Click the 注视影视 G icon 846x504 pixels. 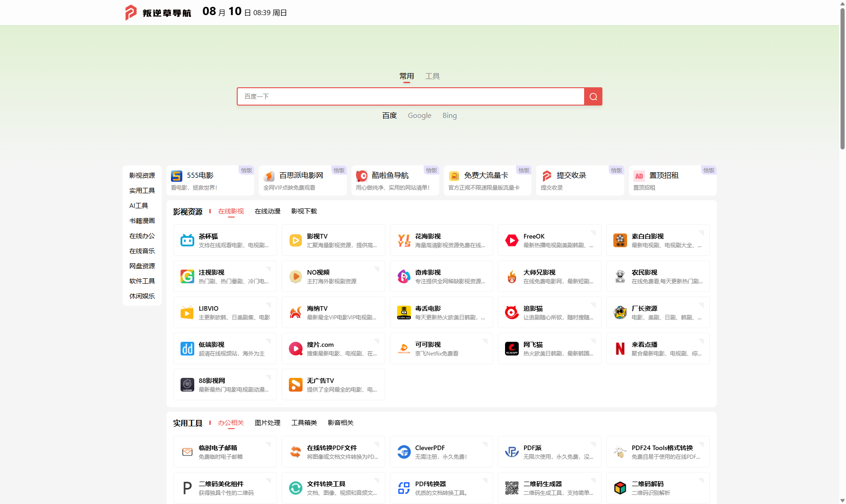tap(187, 276)
